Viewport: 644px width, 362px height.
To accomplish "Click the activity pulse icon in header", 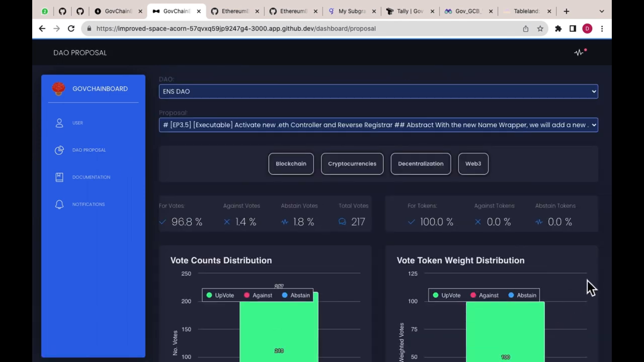I will (x=579, y=52).
